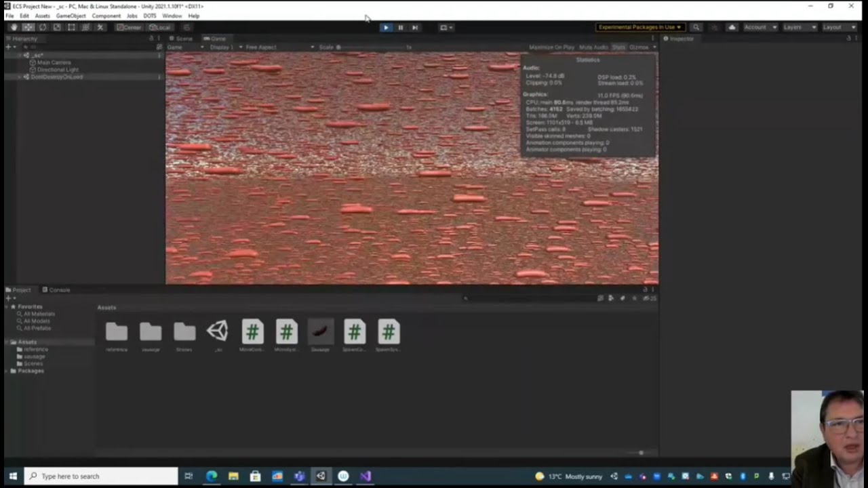The width and height of the screenshot is (868, 488).
Task: Select the _sc Unity scene asset
Action: [218, 331]
